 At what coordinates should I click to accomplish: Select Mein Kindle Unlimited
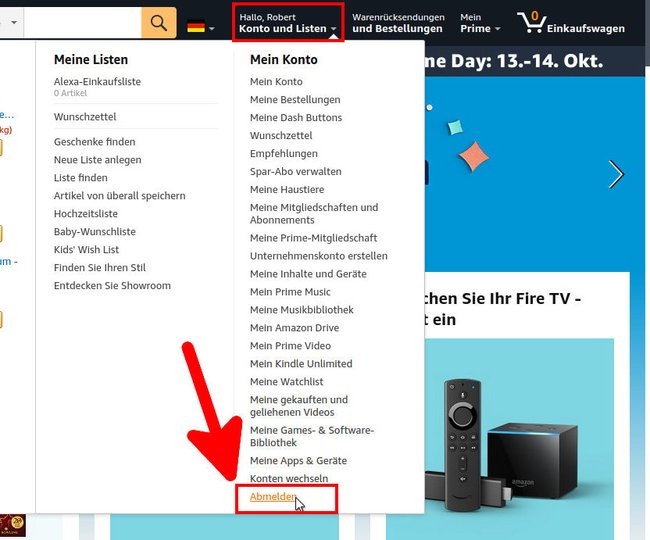tap(301, 364)
